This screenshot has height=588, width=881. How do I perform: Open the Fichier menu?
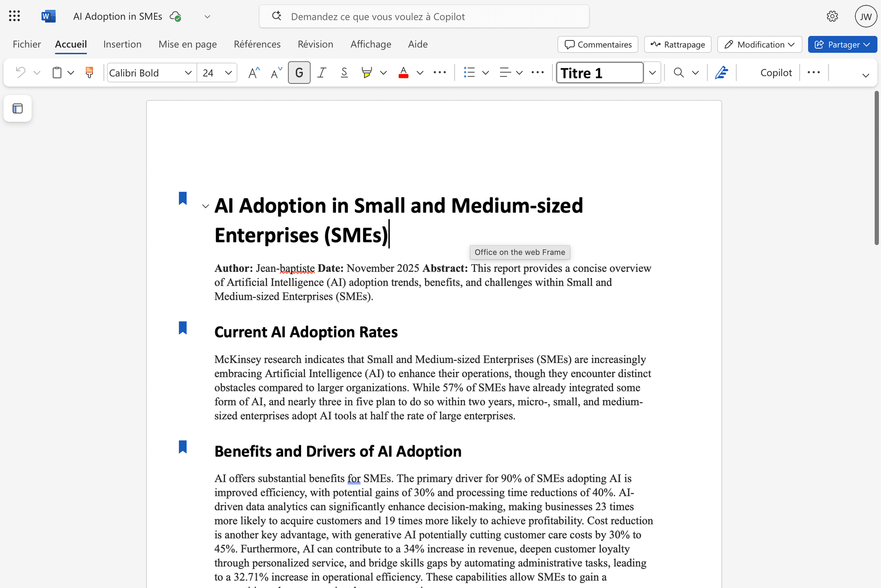pyautogui.click(x=27, y=44)
